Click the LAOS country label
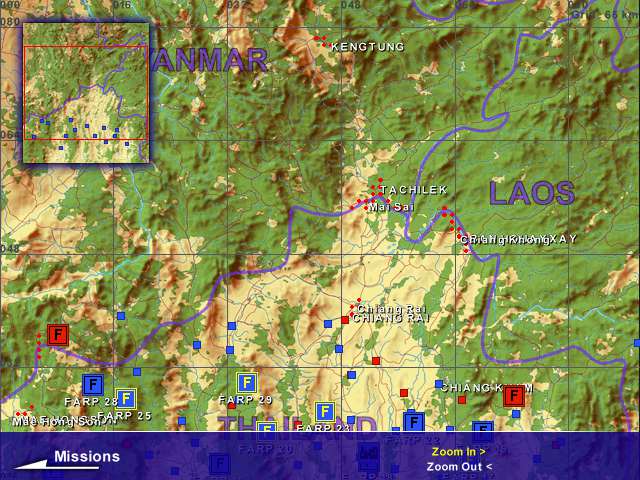This screenshot has height=480, width=640. (532, 193)
